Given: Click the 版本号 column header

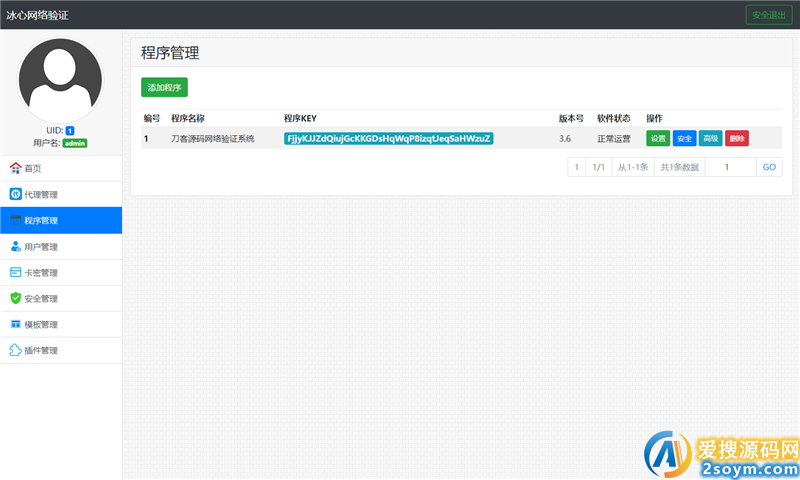Looking at the screenshot, I should tap(571, 118).
